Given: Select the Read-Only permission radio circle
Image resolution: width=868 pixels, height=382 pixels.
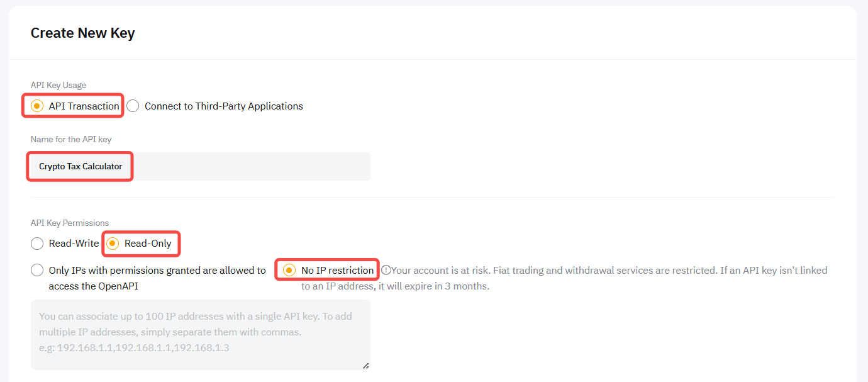Looking at the screenshot, I should (113, 244).
